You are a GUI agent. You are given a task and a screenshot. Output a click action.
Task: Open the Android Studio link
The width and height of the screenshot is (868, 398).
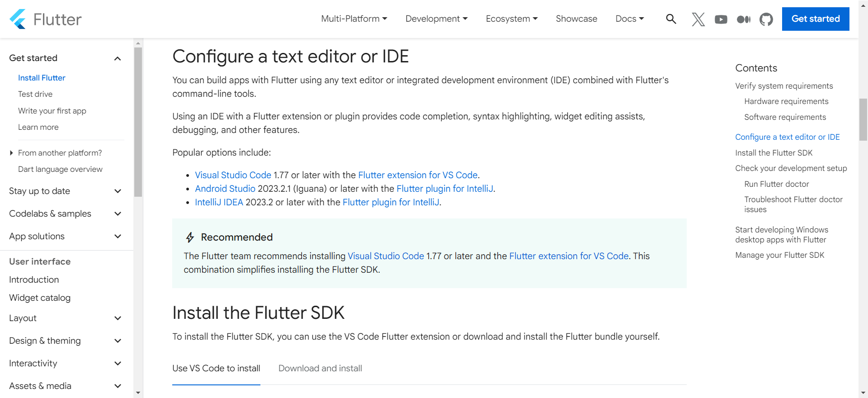point(225,189)
